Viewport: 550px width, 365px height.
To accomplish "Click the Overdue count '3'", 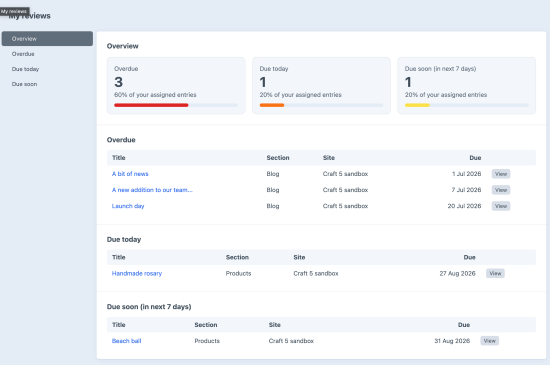I will click(119, 82).
